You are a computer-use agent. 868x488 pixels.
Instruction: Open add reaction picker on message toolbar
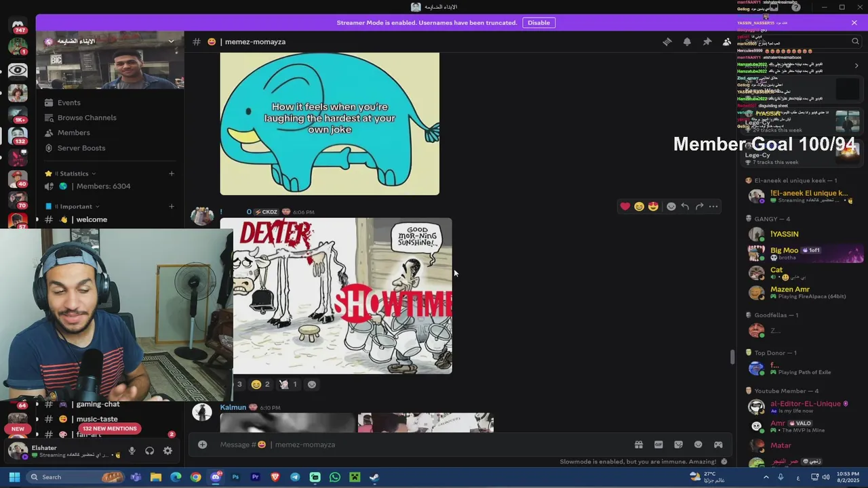coord(671,207)
